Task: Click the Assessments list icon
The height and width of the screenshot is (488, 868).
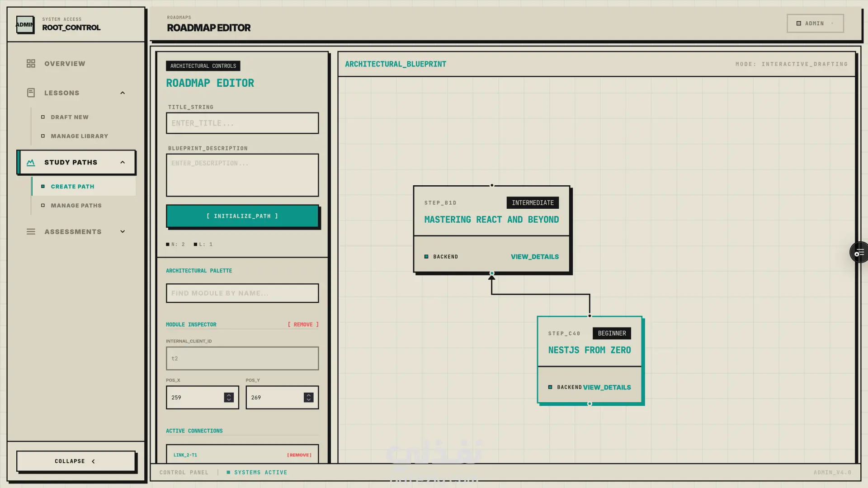Action: [31, 232]
